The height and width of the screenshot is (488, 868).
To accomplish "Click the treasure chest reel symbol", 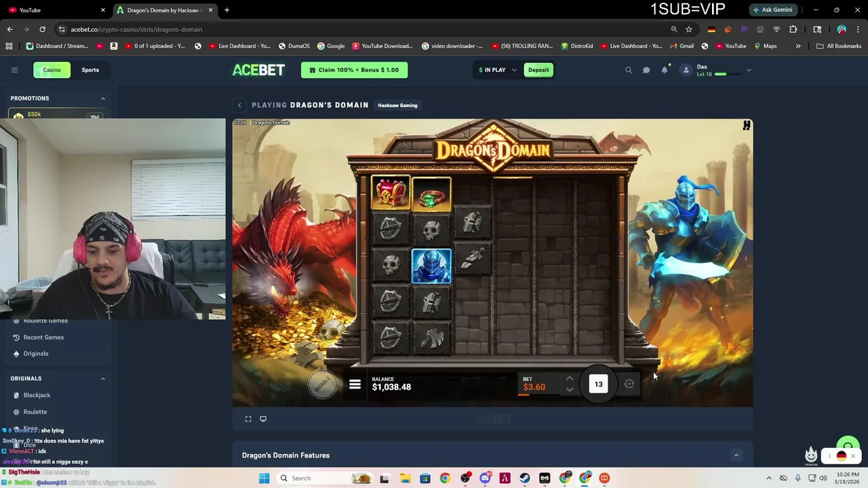I will (x=391, y=194).
